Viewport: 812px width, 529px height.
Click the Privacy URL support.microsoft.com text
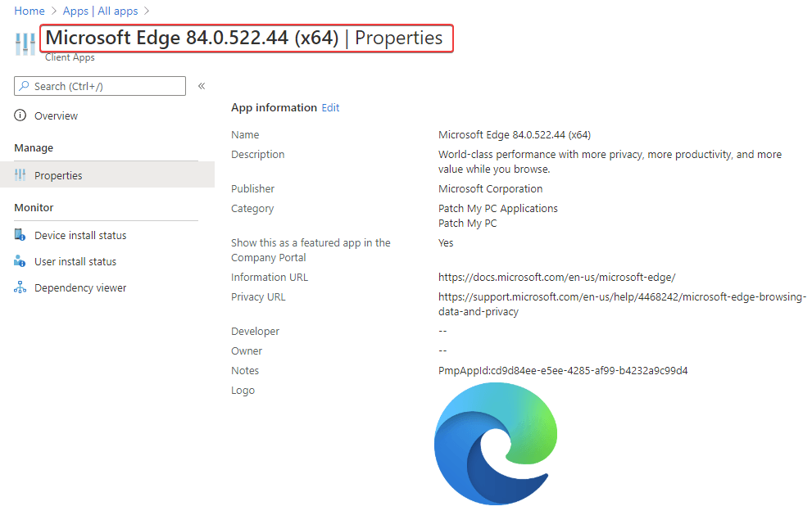(622, 297)
